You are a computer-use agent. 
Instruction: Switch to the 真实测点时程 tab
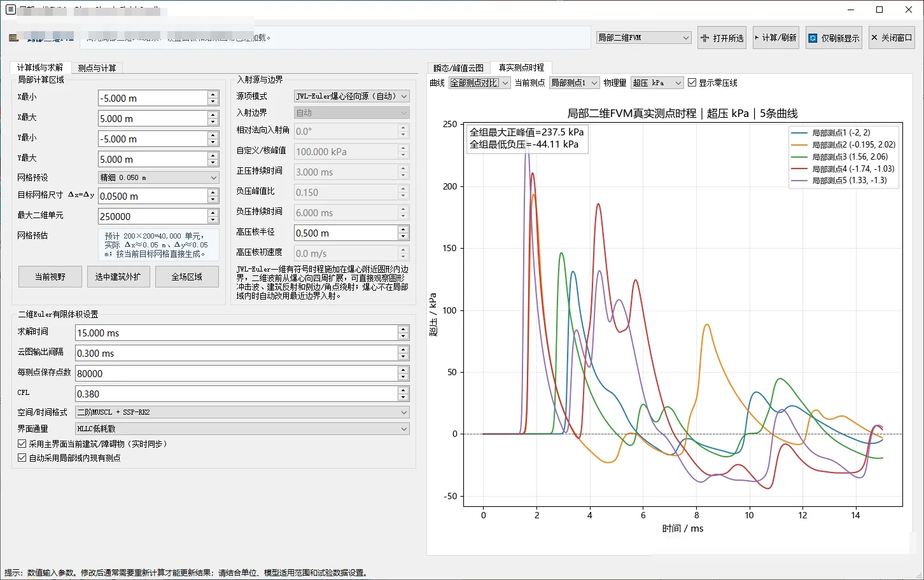point(521,67)
